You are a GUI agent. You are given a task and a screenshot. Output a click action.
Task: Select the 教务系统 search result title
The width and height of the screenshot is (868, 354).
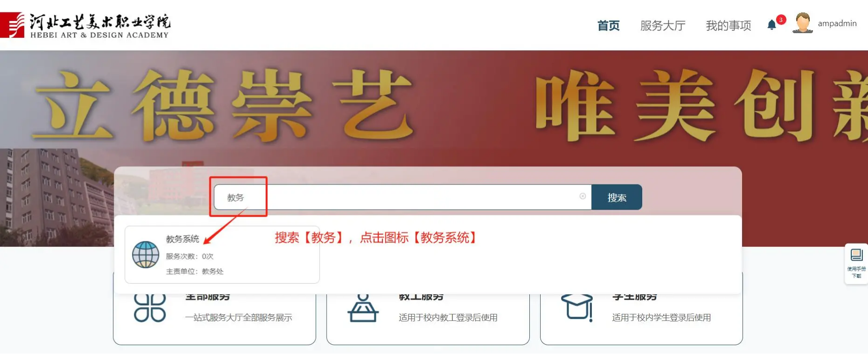click(182, 239)
